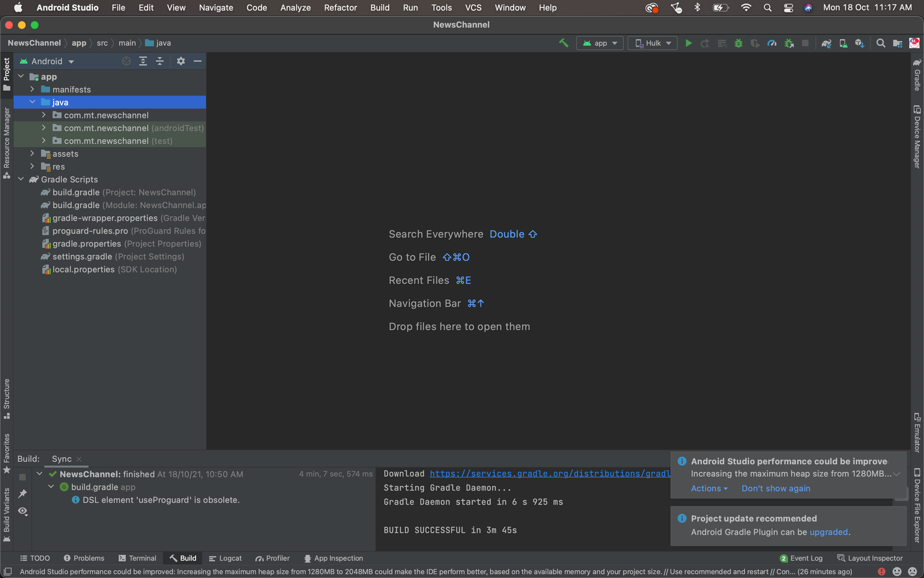The image size is (924, 578).
Task: Open the Android project view dropdown
Action: (x=47, y=61)
